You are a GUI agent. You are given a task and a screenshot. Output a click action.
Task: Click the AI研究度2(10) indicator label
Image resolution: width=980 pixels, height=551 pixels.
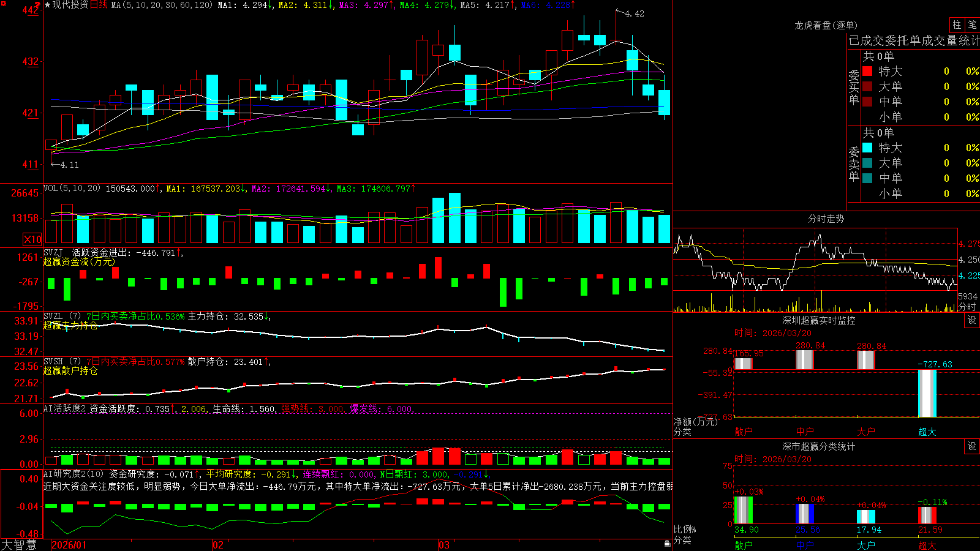click(74, 474)
